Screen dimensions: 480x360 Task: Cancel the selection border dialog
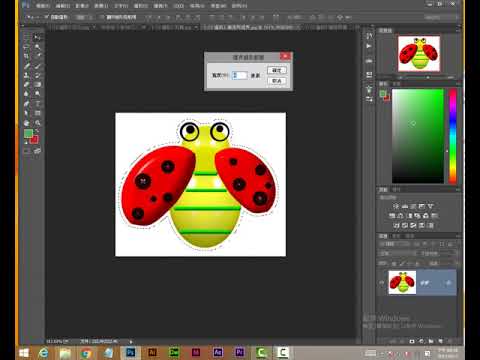pyautogui.click(x=277, y=81)
